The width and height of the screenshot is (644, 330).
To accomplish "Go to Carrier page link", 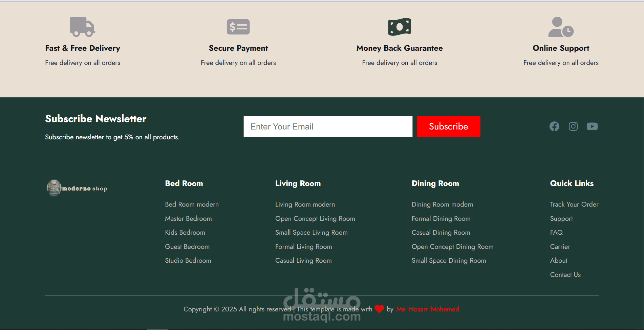I will tap(560, 246).
